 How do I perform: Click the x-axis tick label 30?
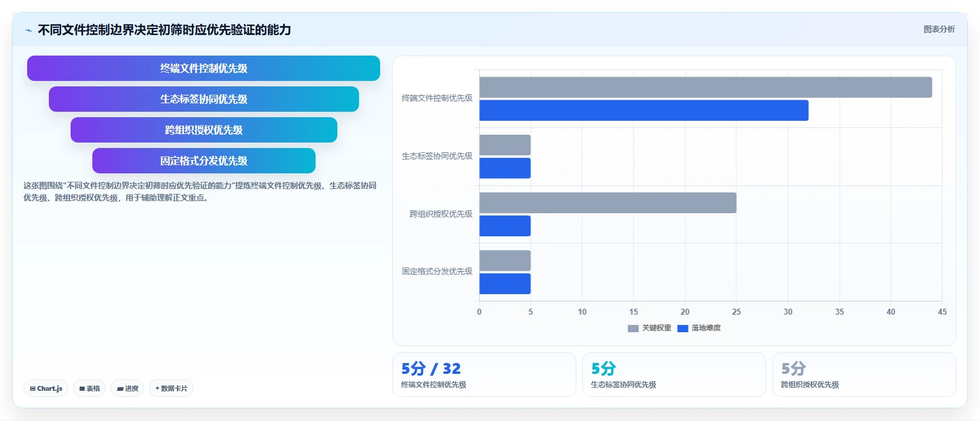coord(788,312)
